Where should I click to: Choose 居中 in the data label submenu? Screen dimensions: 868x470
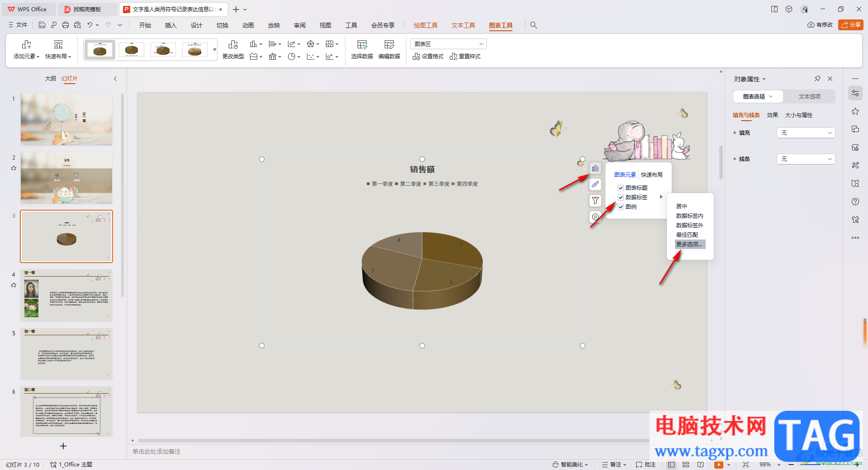pyautogui.click(x=681, y=206)
